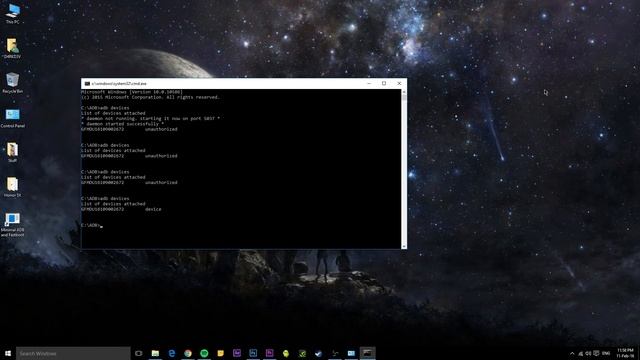Open the volume control in the tray
This screenshot has height=360, width=640.
click(588, 353)
